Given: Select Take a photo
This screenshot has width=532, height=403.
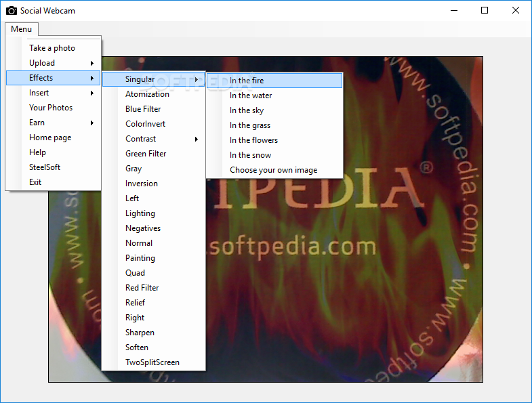Looking at the screenshot, I should click(54, 48).
